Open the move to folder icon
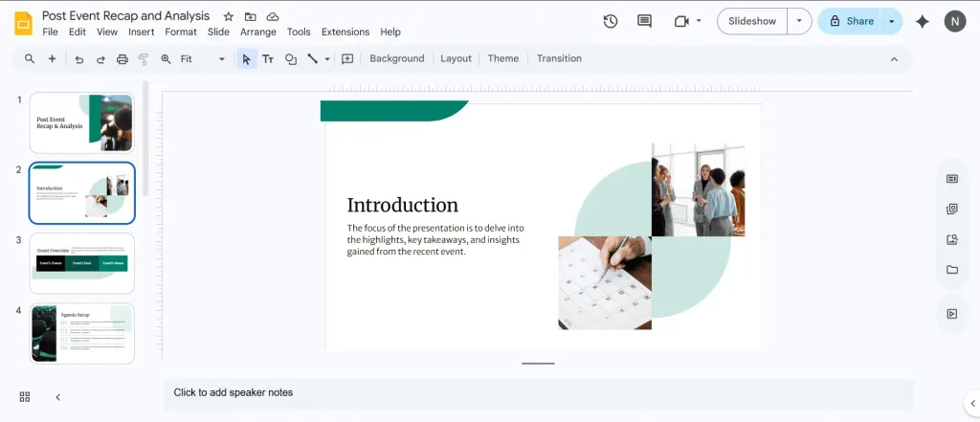 click(x=250, y=17)
